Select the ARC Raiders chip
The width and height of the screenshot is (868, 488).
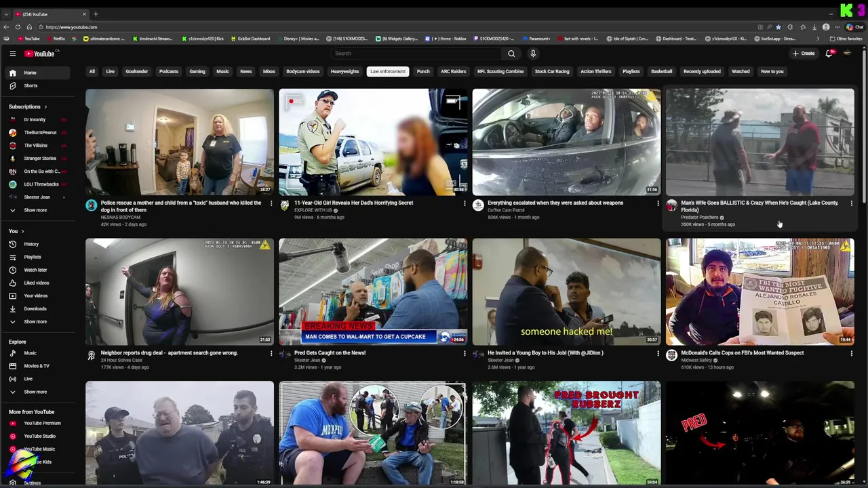coord(454,71)
